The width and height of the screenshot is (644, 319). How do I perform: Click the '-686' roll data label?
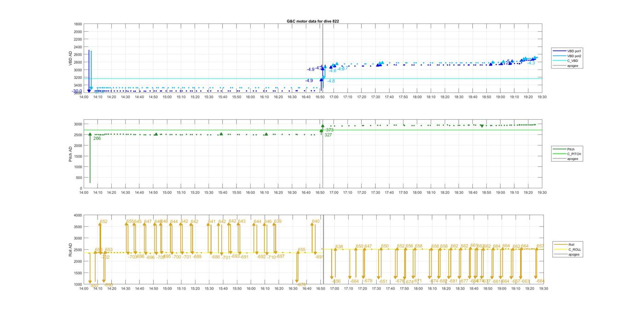[x=215, y=257]
